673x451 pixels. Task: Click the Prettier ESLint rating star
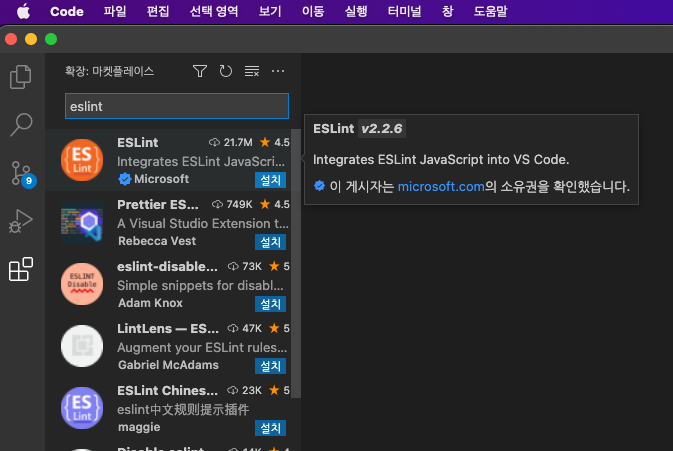tap(265, 204)
